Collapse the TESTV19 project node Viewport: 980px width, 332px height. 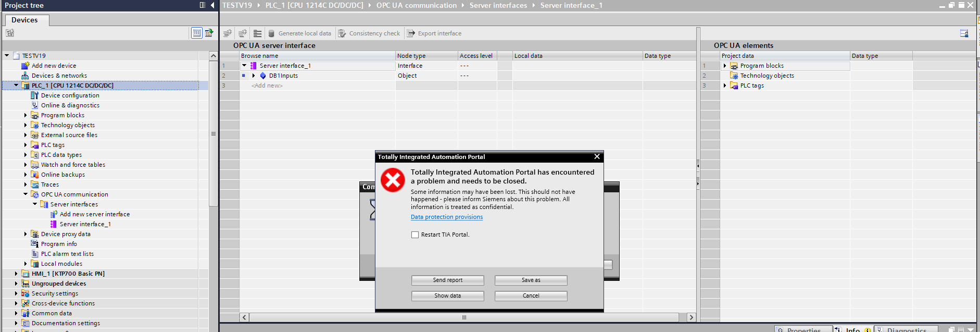[7, 55]
